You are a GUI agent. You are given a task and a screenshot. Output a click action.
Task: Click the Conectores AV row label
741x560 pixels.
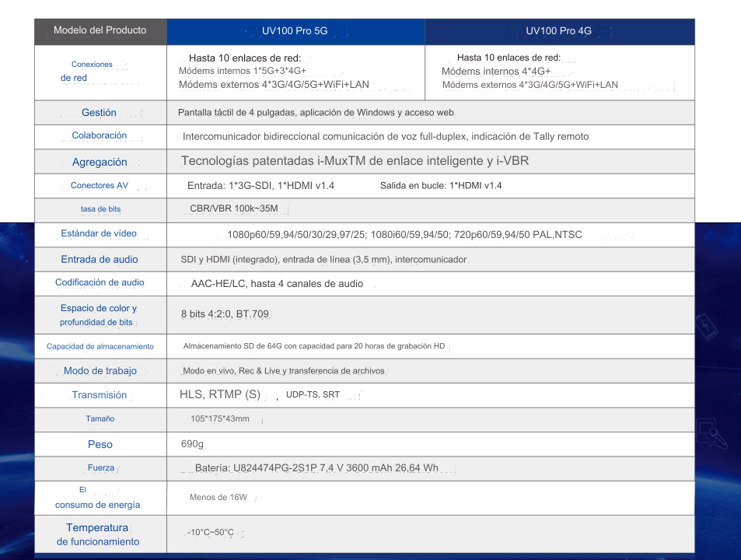99,186
